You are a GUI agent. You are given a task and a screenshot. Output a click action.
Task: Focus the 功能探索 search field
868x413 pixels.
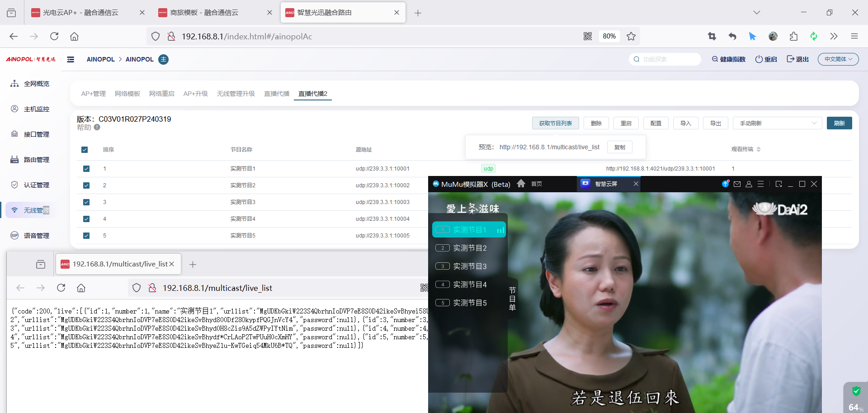(665, 59)
